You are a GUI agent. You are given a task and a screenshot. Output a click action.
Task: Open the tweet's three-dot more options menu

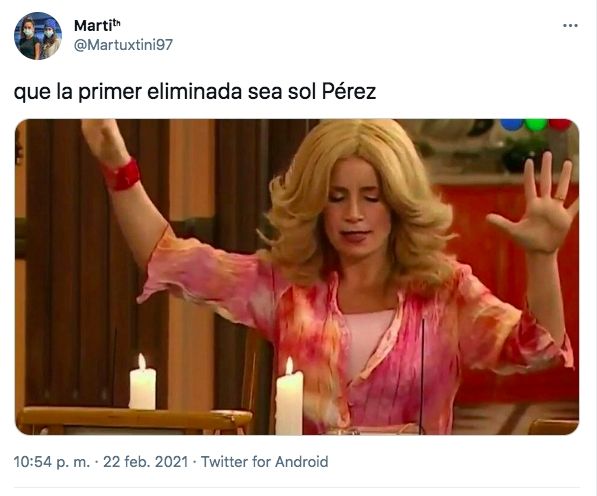[x=570, y=26]
